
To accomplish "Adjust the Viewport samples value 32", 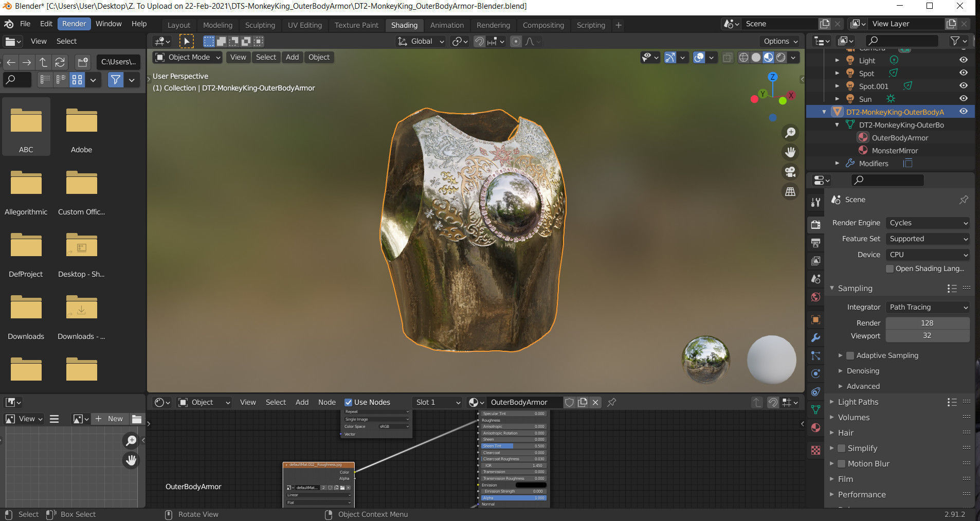I will (928, 336).
